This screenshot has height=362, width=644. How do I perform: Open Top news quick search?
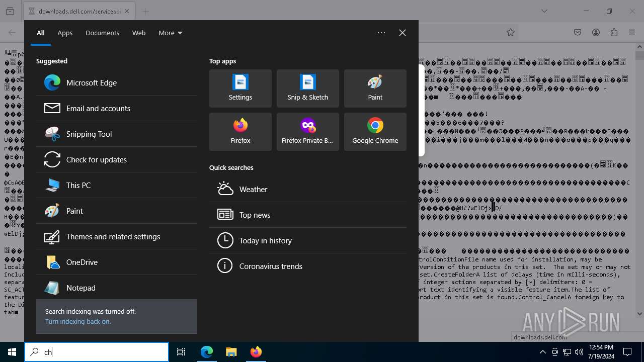pyautogui.click(x=308, y=215)
